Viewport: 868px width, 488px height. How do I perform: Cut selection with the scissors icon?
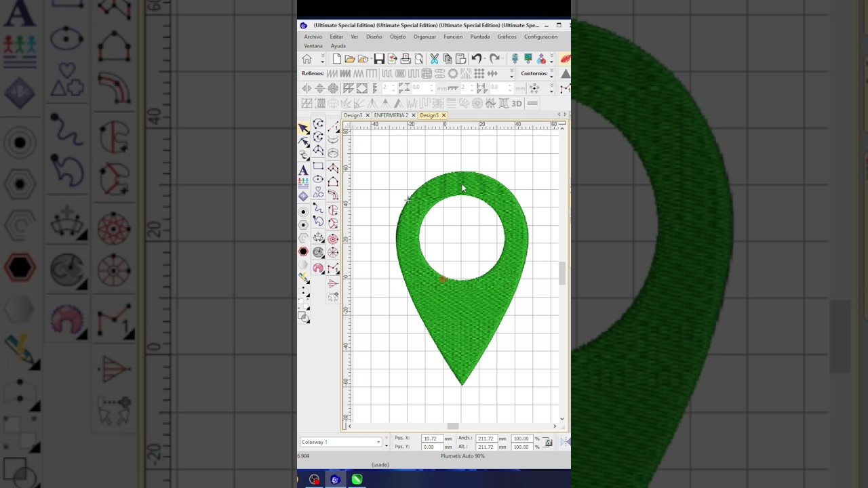coord(434,59)
